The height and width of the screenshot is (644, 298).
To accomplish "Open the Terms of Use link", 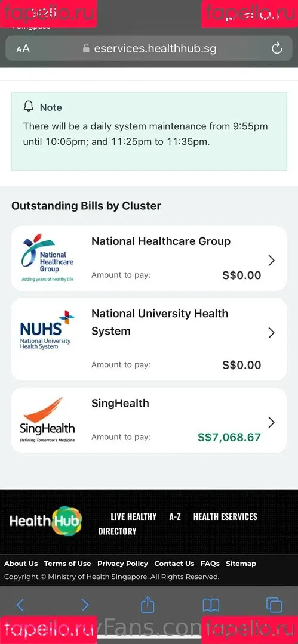I will point(67,563).
